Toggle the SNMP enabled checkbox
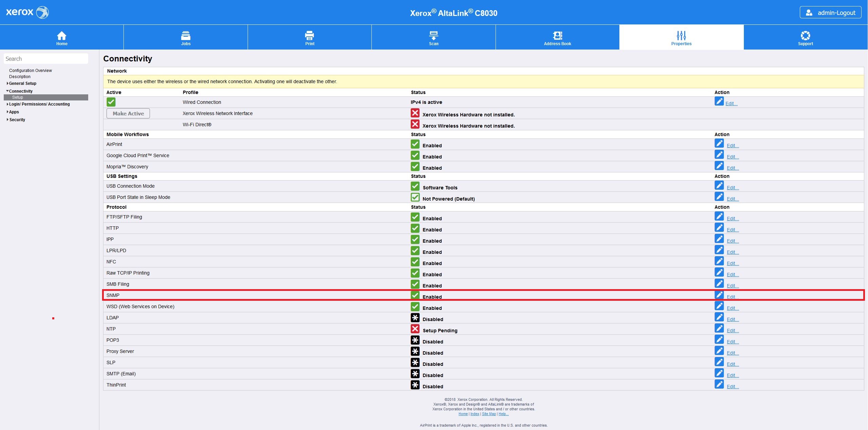This screenshot has height=430, width=868. point(414,295)
